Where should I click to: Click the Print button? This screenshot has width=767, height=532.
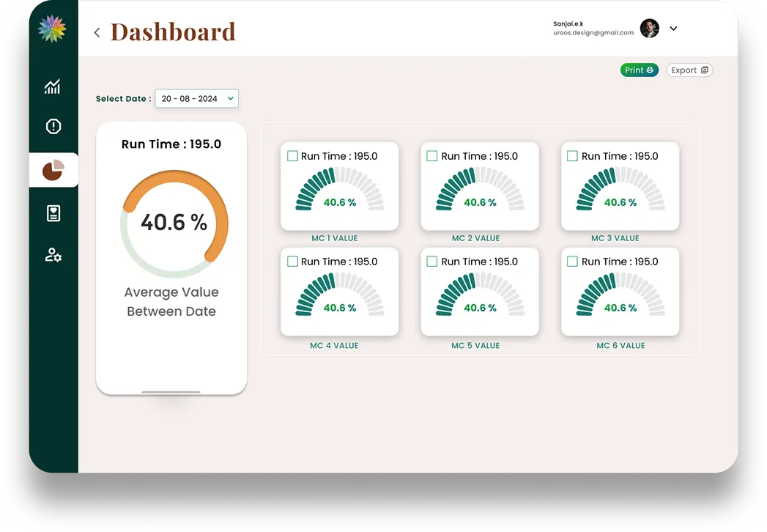click(639, 70)
